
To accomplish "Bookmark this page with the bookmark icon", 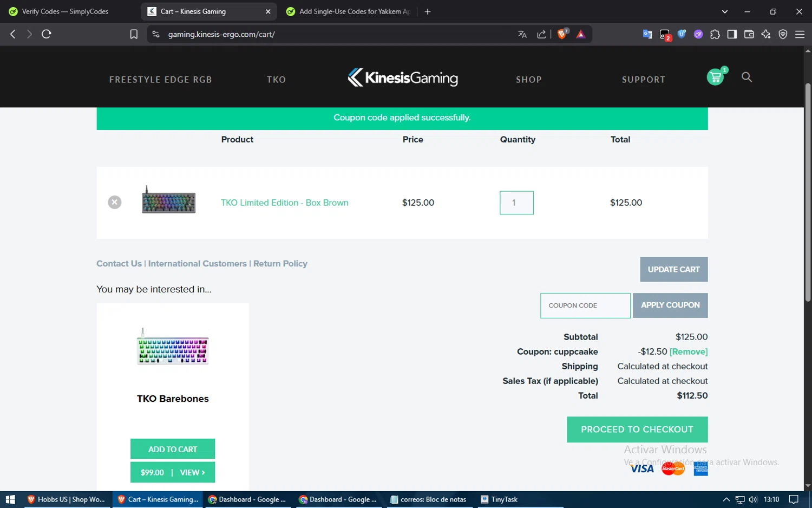I will (x=134, y=34).
